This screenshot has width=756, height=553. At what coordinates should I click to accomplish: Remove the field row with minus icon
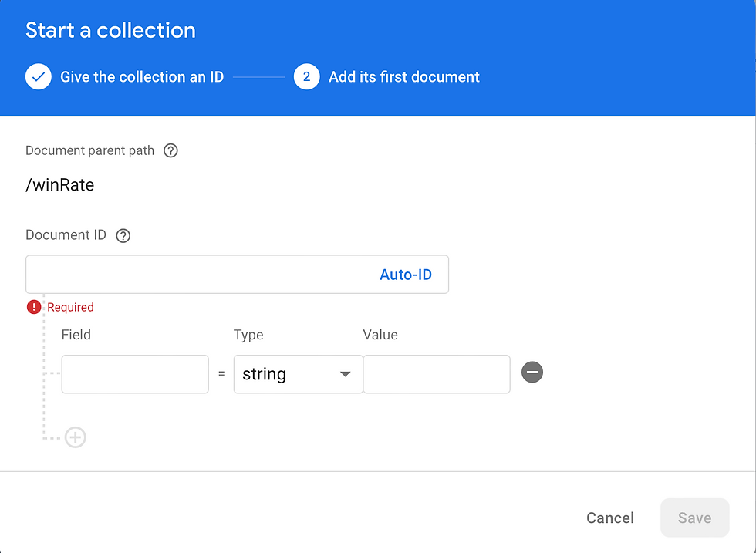pyautogui.click(x=532, y=373)
